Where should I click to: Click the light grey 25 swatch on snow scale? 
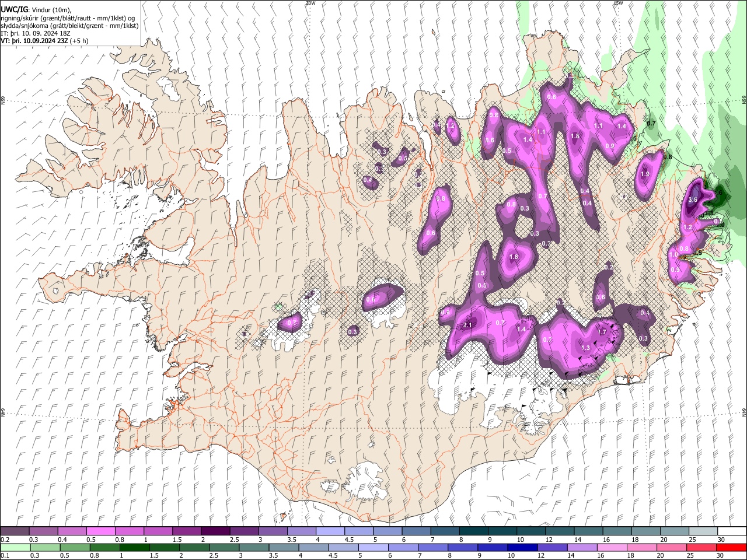pos(703,531)
